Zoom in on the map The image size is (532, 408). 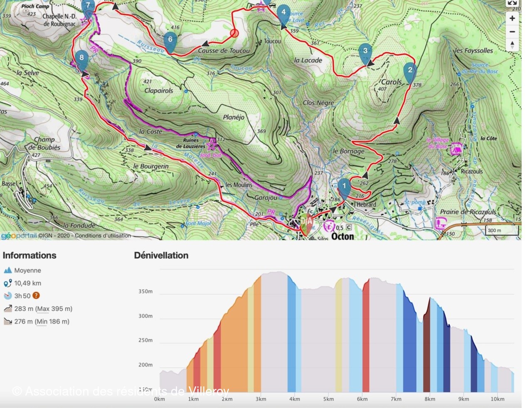click(512, 18)
